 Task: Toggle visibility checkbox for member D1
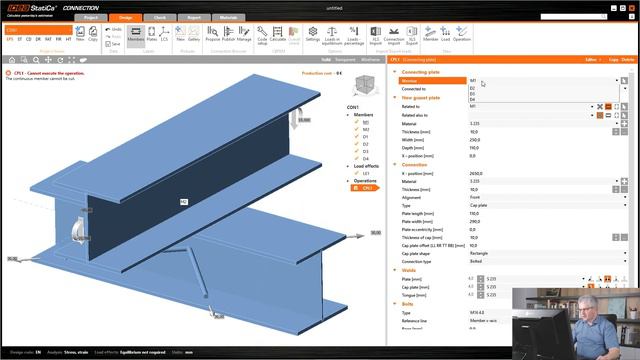[x=357, y=137]
